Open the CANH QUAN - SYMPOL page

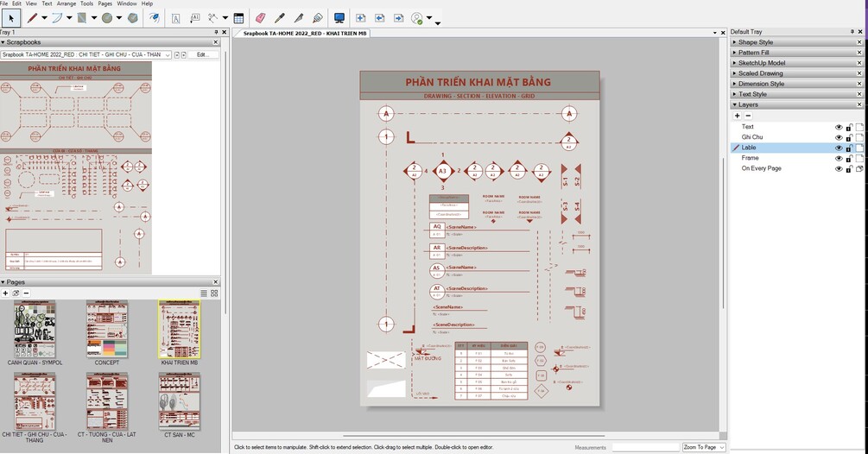(x=35, y=330)
